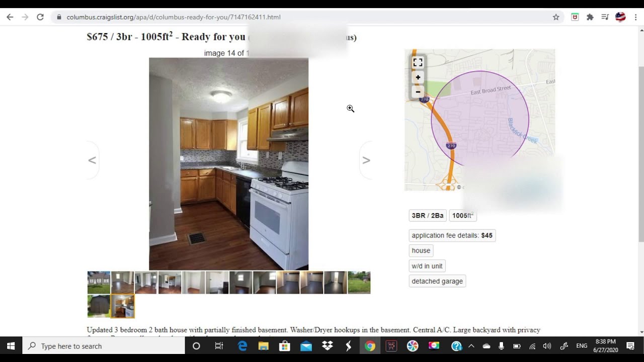Click the house attribute tag
Image resolution: width=644 pixels, height=362 pixels.
click(421, 250)
